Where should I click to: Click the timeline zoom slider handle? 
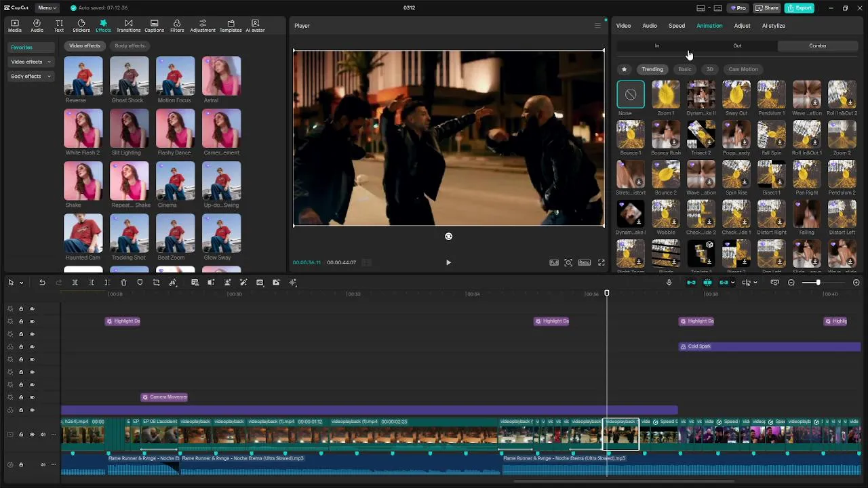point(818,283)
